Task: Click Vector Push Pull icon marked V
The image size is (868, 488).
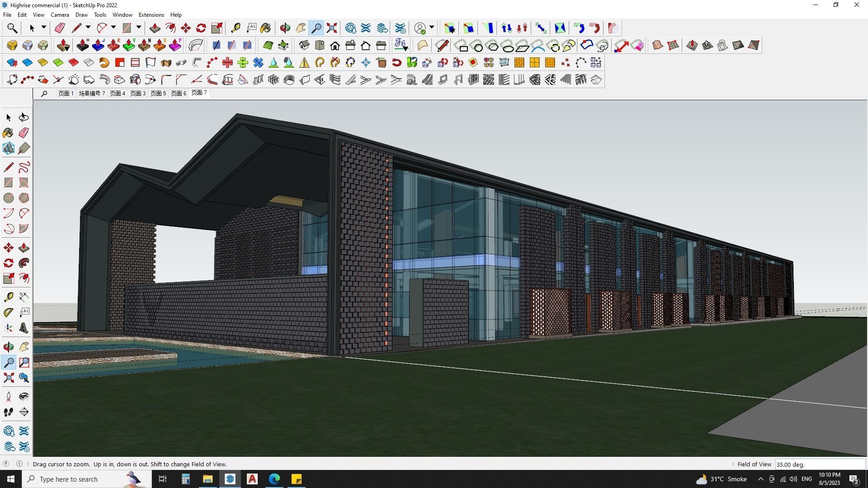Action: pos(129,45)
